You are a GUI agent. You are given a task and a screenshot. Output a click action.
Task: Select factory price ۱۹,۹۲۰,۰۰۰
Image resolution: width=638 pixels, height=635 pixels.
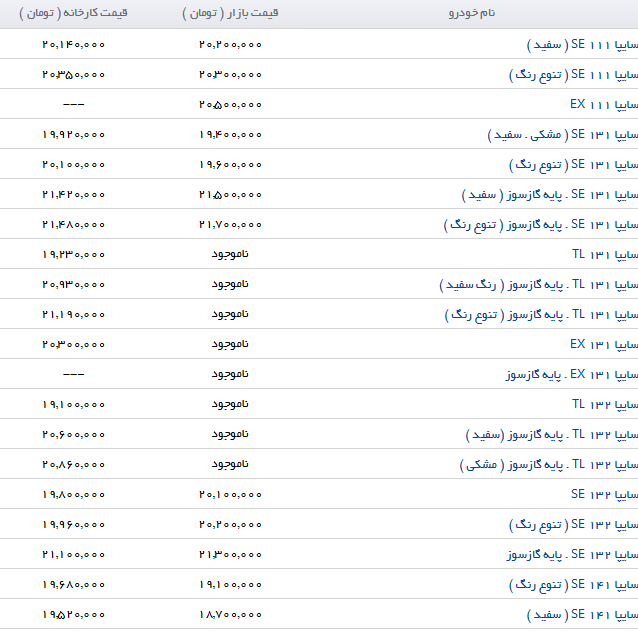[x=73, y=134]
